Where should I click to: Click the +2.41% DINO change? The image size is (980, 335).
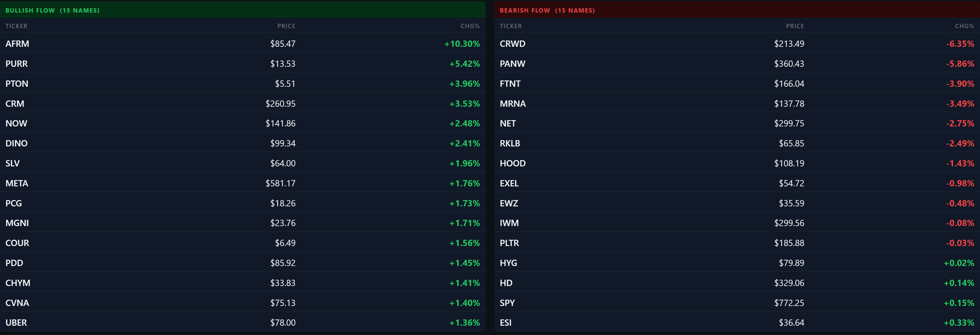pos(465,143)
